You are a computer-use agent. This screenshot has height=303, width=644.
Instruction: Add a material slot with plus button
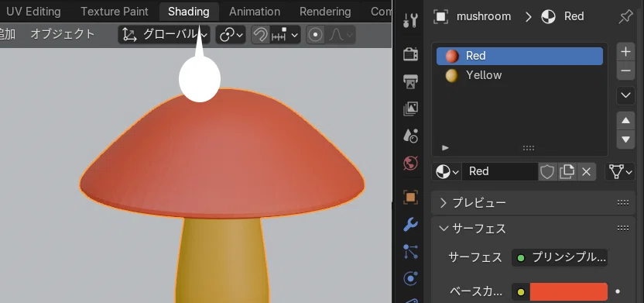[625, 52]
